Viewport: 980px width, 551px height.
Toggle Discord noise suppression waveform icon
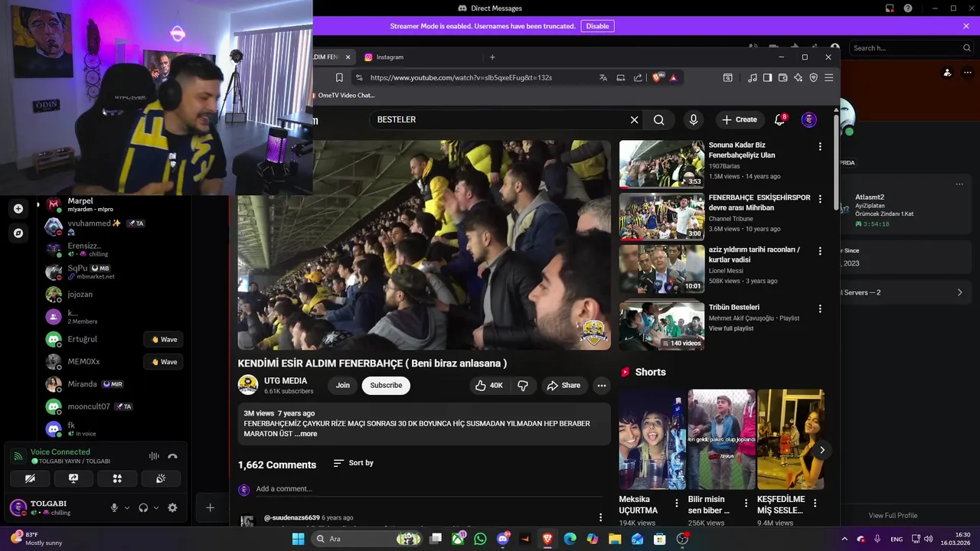(x=154, y=456)
